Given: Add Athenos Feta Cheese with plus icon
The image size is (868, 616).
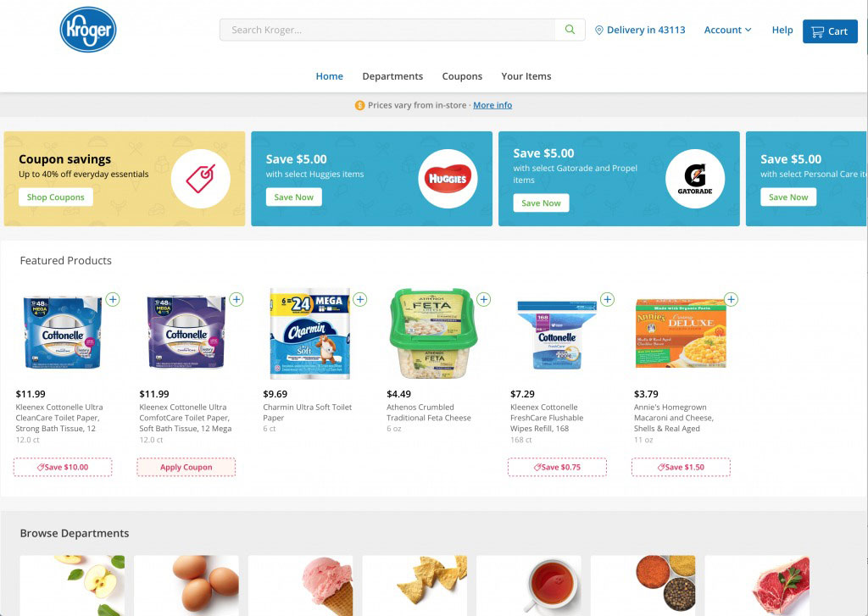Looking at the screenshot, I should point(484,299).
